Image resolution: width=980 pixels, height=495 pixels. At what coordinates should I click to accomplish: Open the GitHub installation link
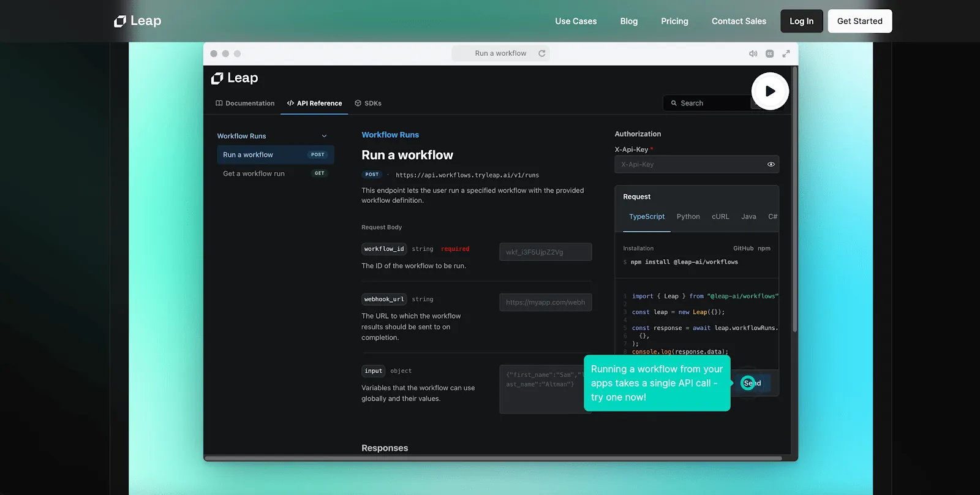click(x=743, y=248)
